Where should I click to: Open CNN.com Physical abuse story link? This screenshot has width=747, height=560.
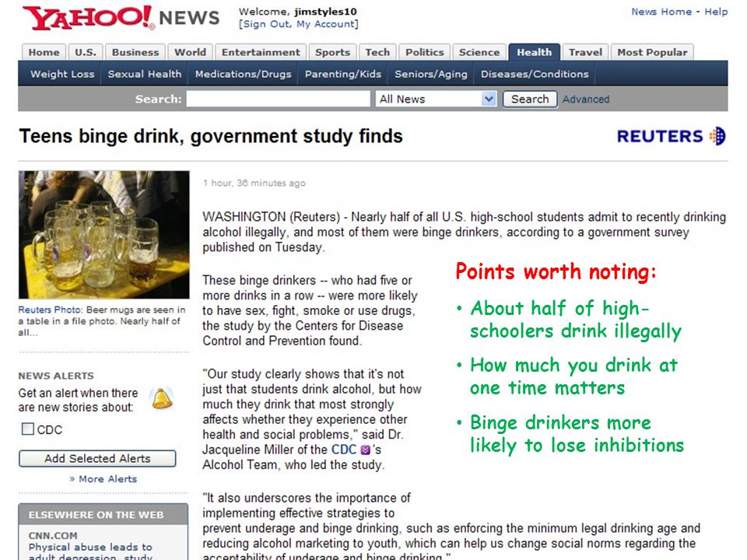90,552
